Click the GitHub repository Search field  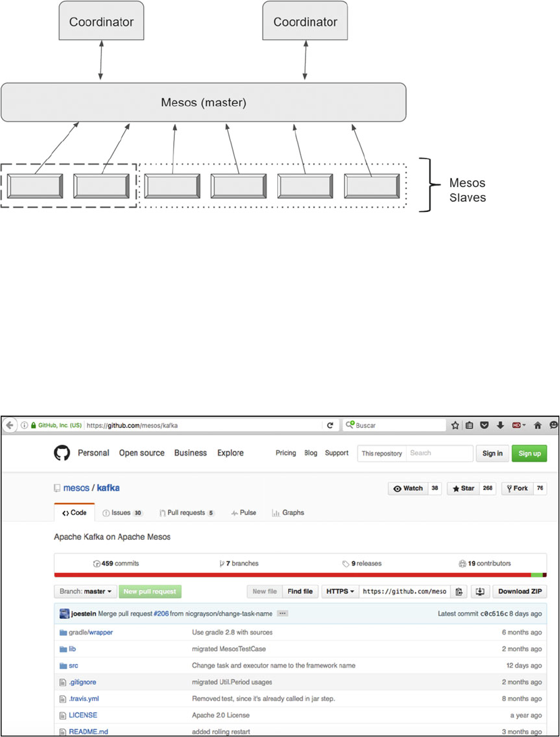click(x=439, y=454)
